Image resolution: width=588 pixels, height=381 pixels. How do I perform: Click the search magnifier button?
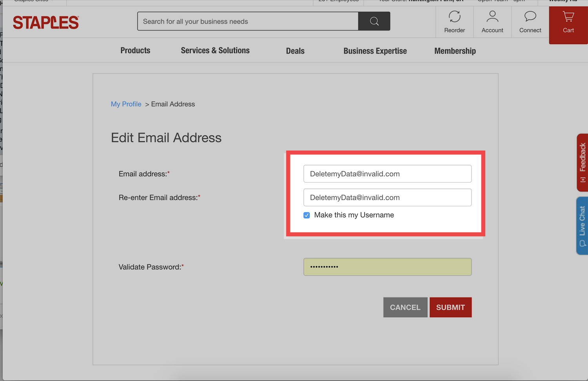click(374, 21)
